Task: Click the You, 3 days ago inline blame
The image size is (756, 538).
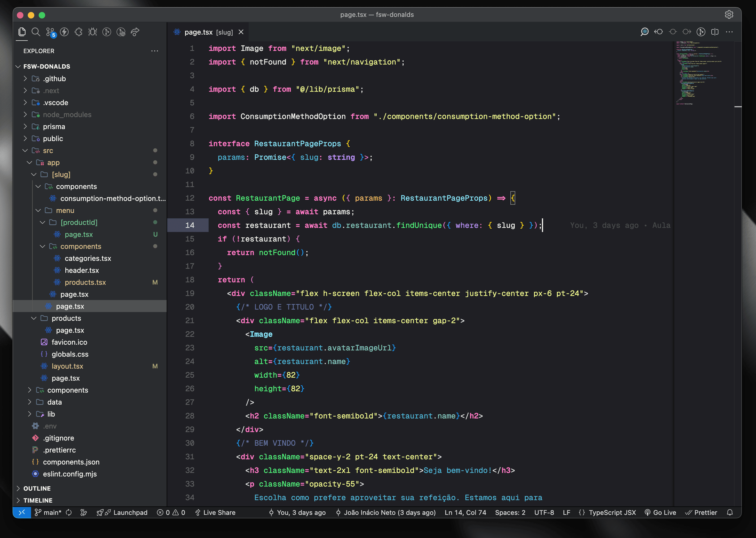Action: click(620, 225)
